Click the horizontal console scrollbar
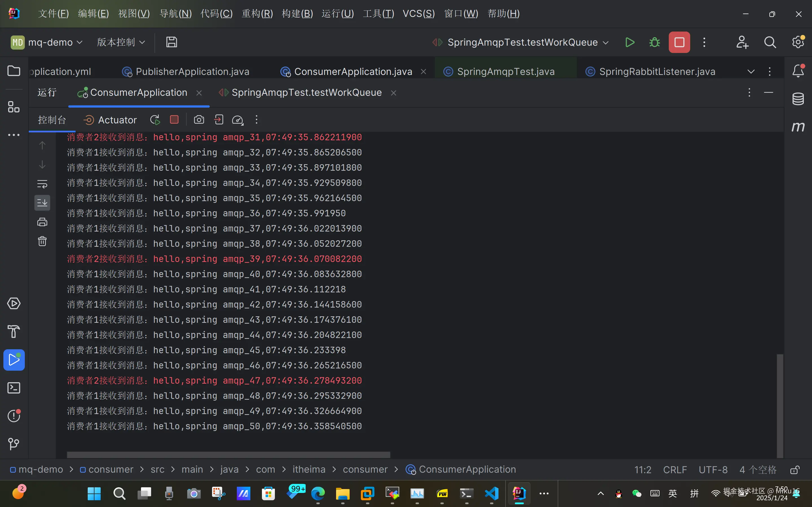The width and height of the screenshot is (812, 507). (x=228, y=455)
